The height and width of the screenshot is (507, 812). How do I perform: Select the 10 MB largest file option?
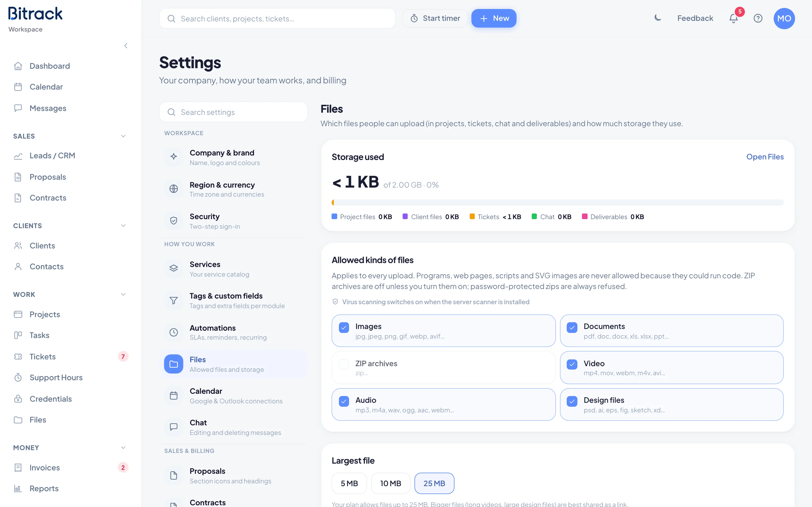point(390,483)
